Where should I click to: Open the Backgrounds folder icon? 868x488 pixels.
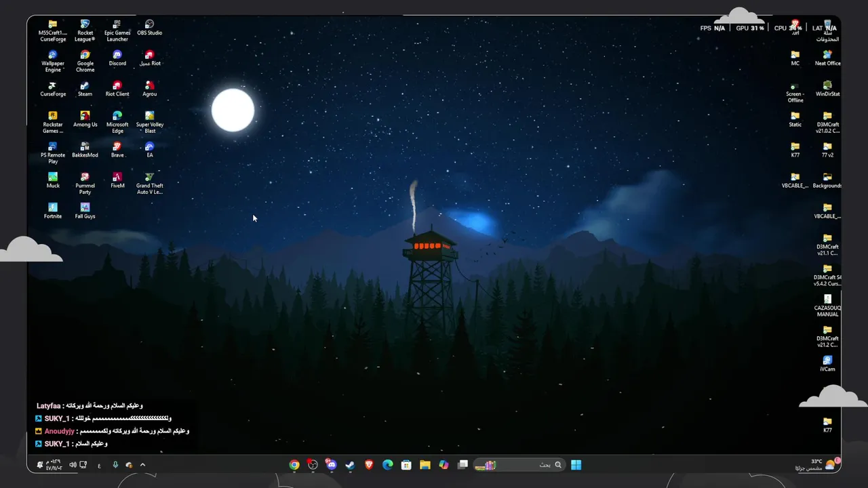(x=827, y=180)
